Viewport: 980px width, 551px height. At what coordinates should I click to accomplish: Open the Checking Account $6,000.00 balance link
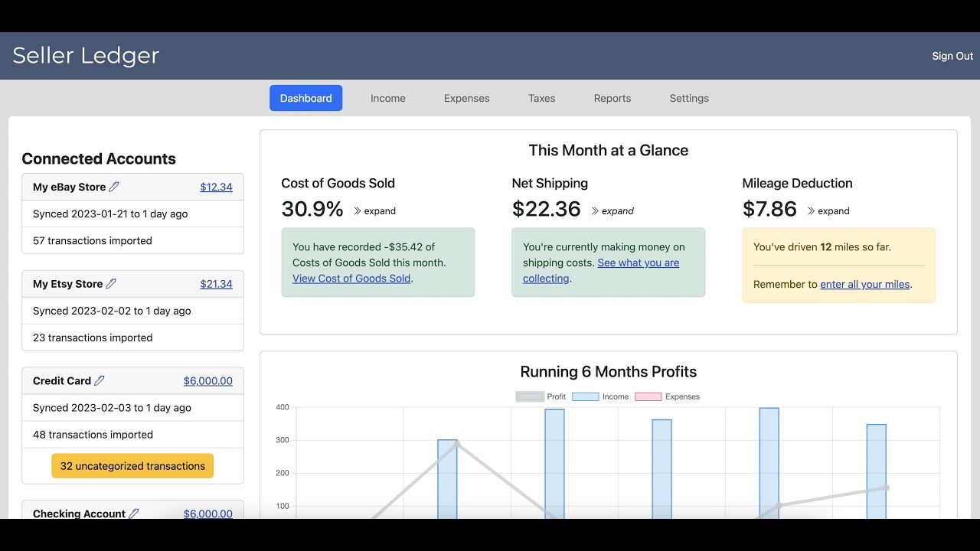click(207, 514)
